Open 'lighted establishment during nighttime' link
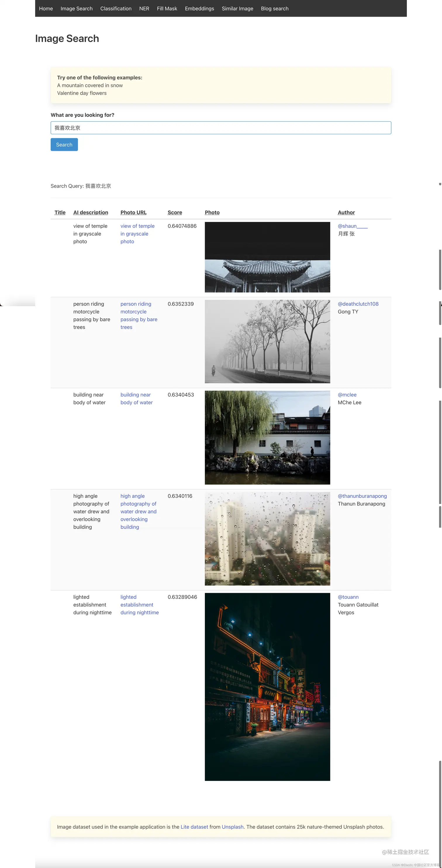This screenshot has width=442, height=868. click(139, 605)
